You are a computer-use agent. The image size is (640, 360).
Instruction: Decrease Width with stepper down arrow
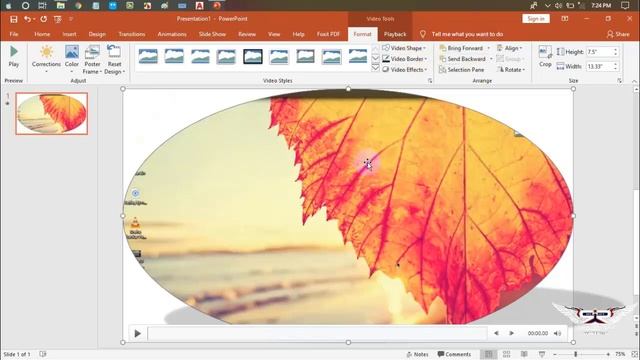tap(616, 69)
